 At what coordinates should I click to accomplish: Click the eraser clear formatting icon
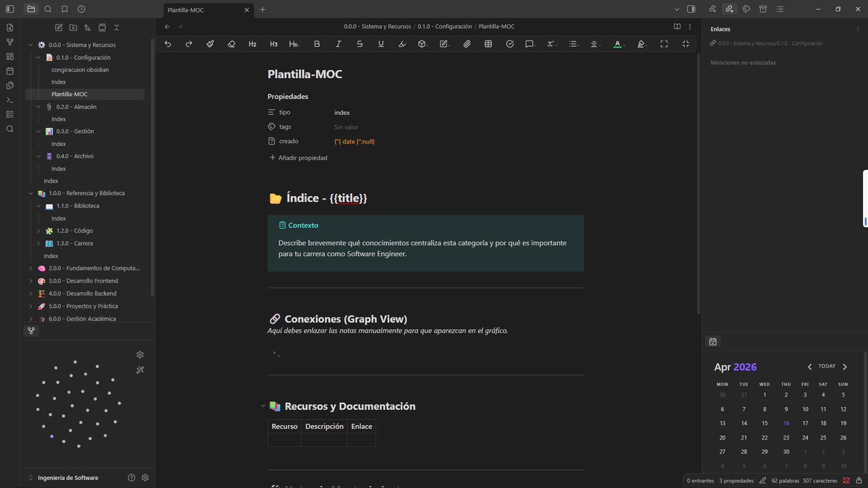click(x=231, y=44)
